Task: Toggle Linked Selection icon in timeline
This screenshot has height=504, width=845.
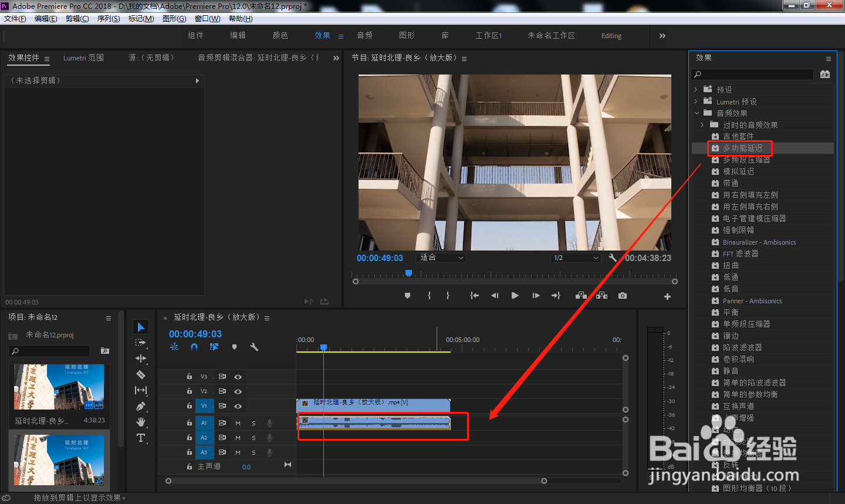Action: [x=214, y=347]
